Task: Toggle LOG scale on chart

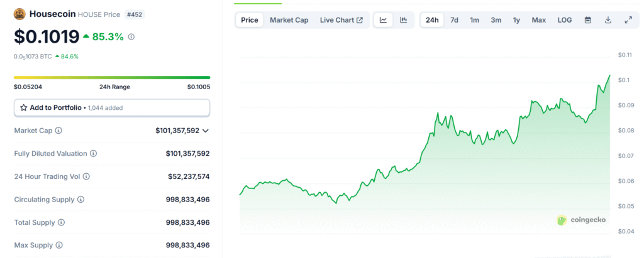Action: coord(564,20)
